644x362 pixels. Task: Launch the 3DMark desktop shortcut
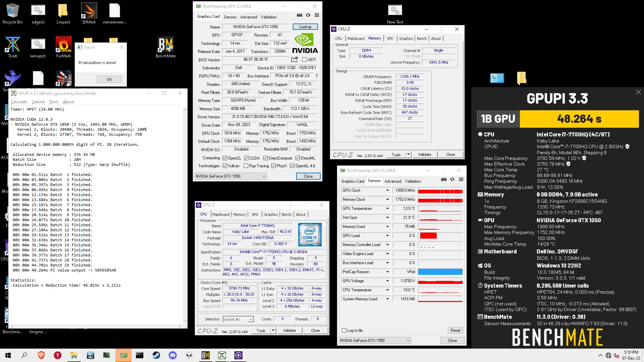(x=89, y=13)
